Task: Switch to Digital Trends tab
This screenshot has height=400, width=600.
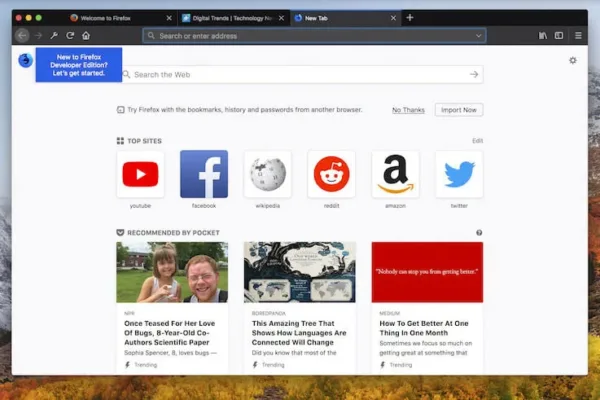Action: 233,18
